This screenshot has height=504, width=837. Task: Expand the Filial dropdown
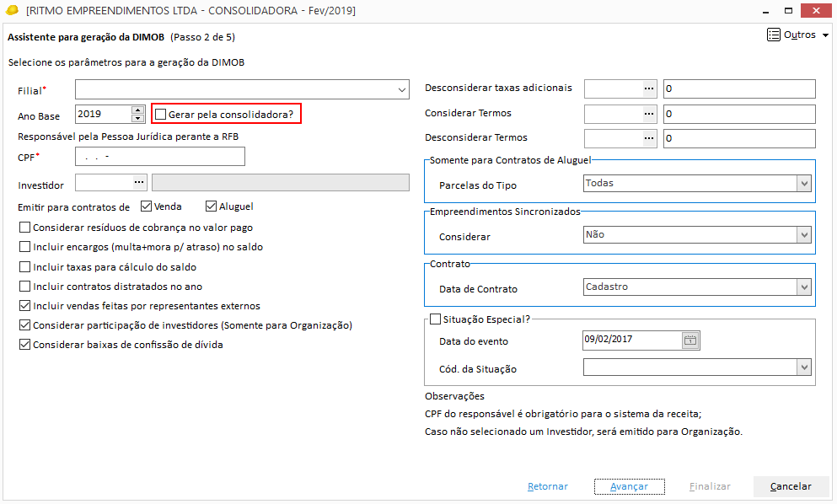click(x=402, y=89)
